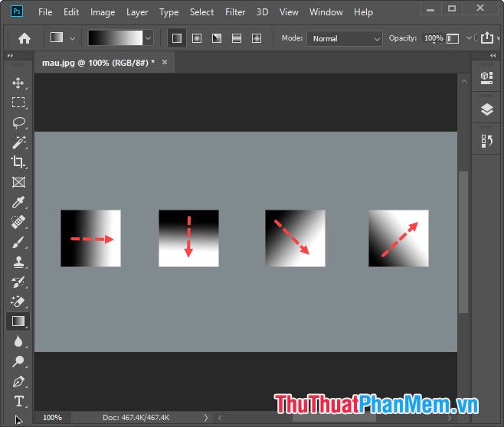The image size is (504, 427).
Task: Choose the Diamond Gradient style
Action: [257, 37]
